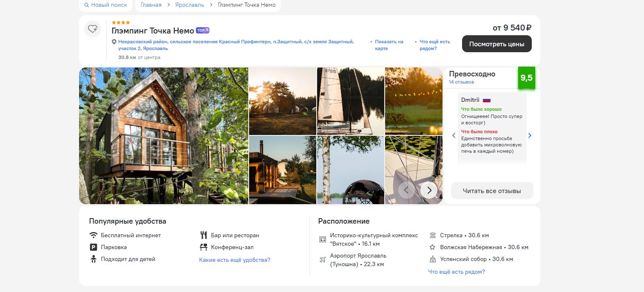This screenshot has height=292, width=644.
Task: Open Показать на карте link
Action: 389,45
